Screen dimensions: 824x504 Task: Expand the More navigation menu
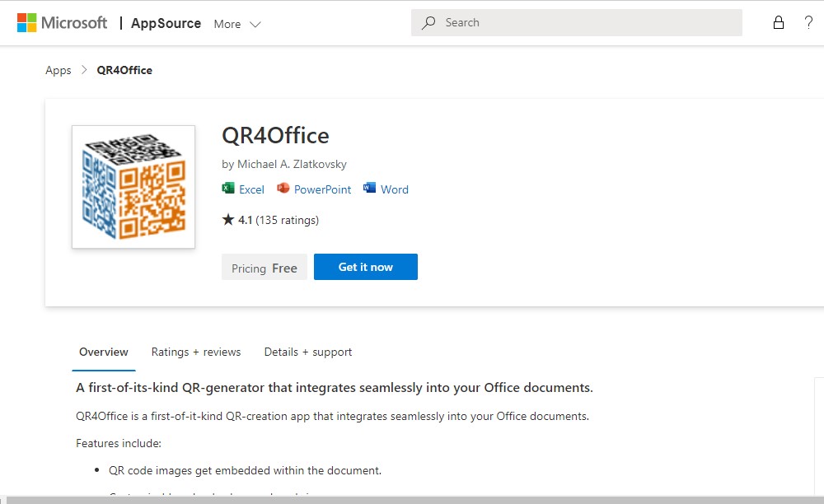[236, 24]
